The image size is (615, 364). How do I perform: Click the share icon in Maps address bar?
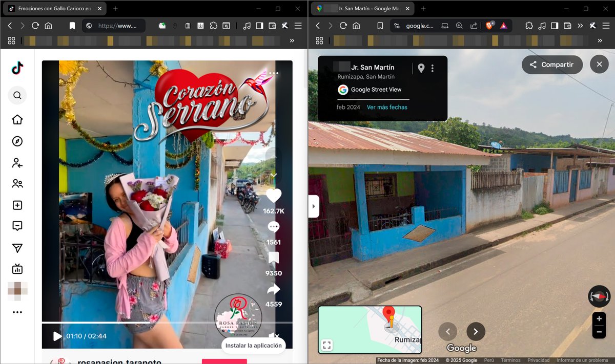[474, 26]
